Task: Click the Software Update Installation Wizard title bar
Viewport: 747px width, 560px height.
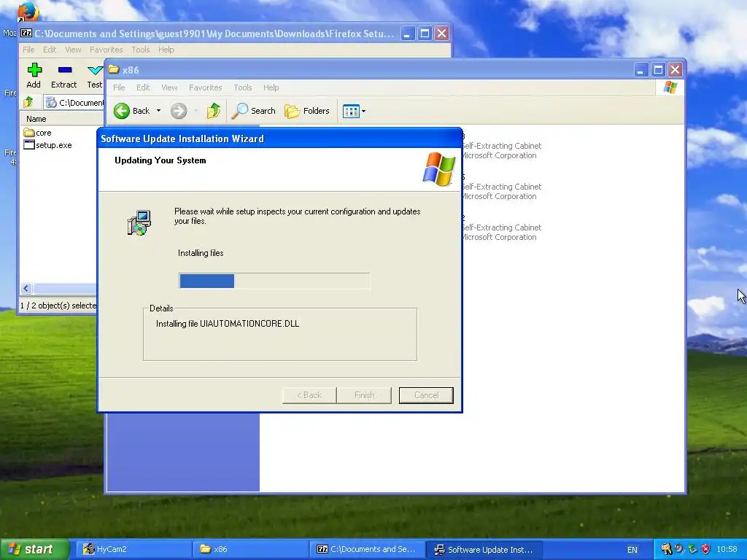Action: [x=279, y=139]
